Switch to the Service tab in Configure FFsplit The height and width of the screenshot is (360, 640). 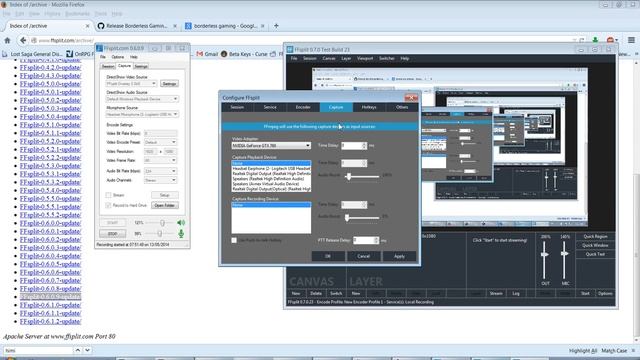[x=270, y=107]
